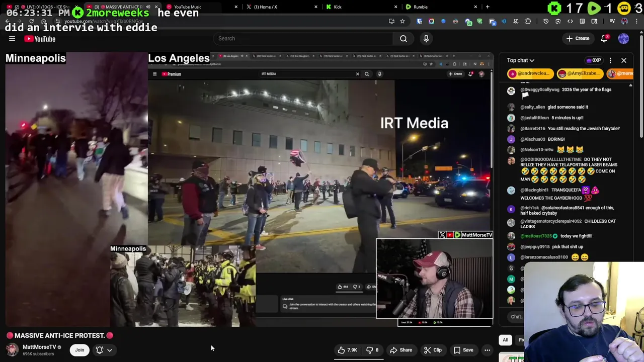Click the youtube.com address bar URL
This screenshot has width=644, height=362.
click(x=103, y=21)
